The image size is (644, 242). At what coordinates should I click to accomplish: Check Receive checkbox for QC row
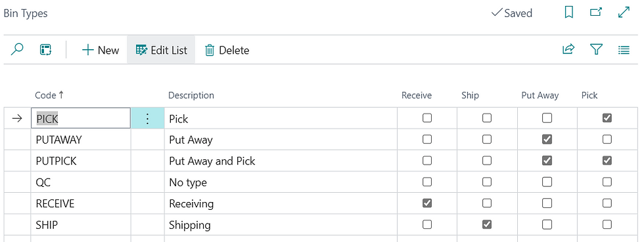pos(427,182)
